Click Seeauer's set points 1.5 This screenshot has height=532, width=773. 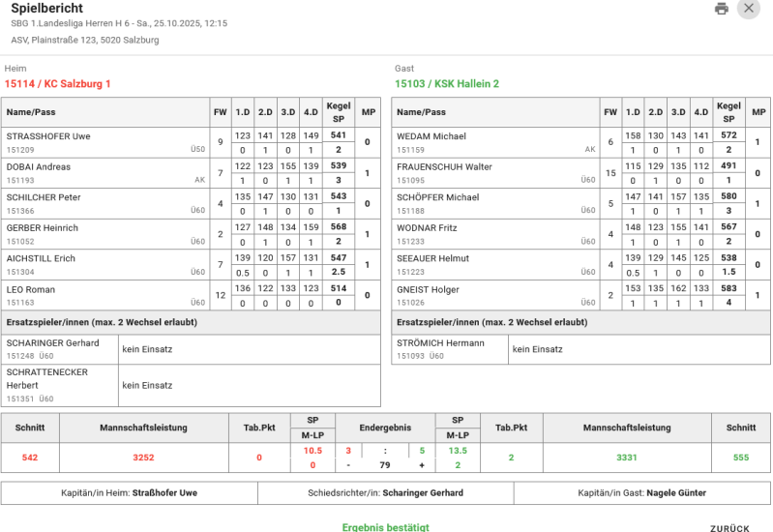(x=728, y=272)
